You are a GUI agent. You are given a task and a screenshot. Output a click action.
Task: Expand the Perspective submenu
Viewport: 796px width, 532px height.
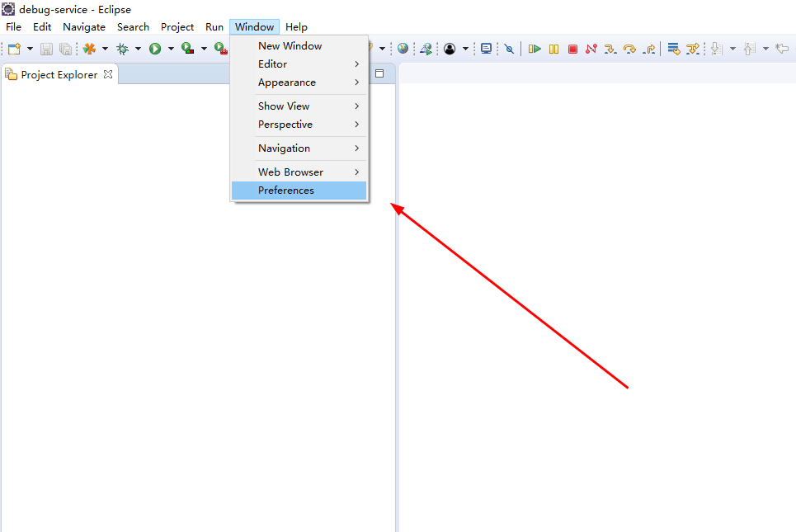pyautogui.click(x=299, y=125)
